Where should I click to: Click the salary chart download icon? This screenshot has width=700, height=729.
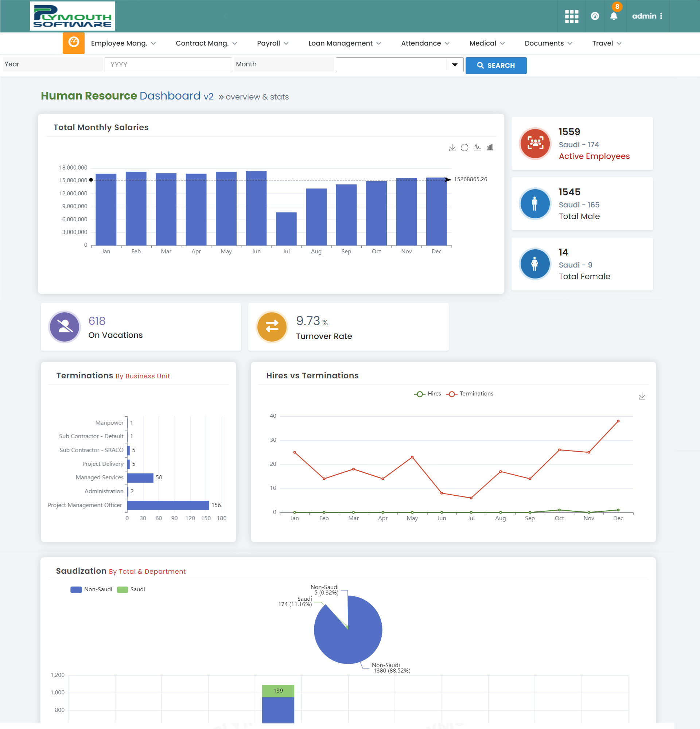(452, 148)
